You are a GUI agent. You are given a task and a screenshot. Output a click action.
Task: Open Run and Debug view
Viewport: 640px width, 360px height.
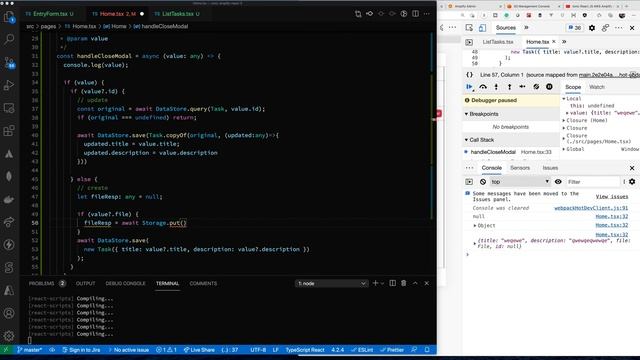tap(9, 85)
